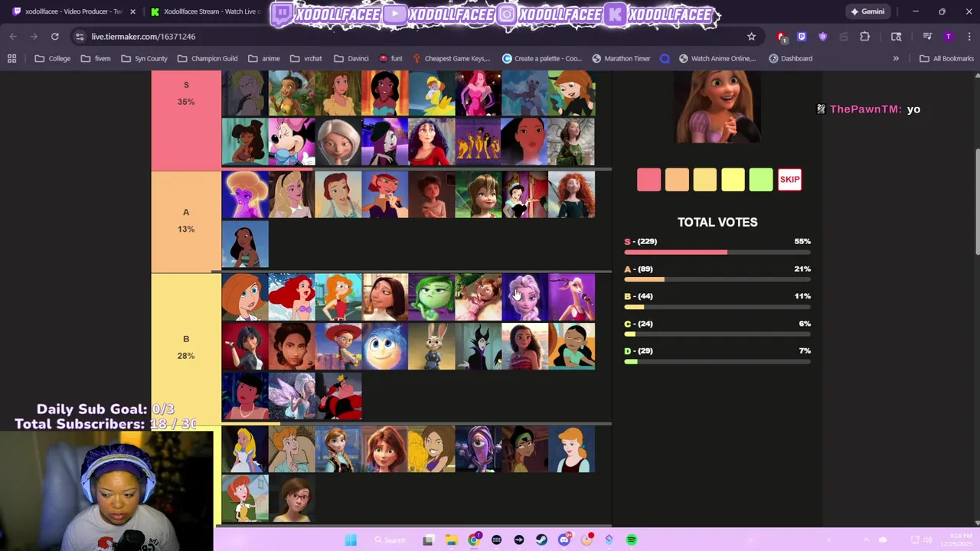Image resolution: width=980 pixels, height=551 pixels.
Task: Open the vrchat bookmark folder
Action: coord(305,58)
